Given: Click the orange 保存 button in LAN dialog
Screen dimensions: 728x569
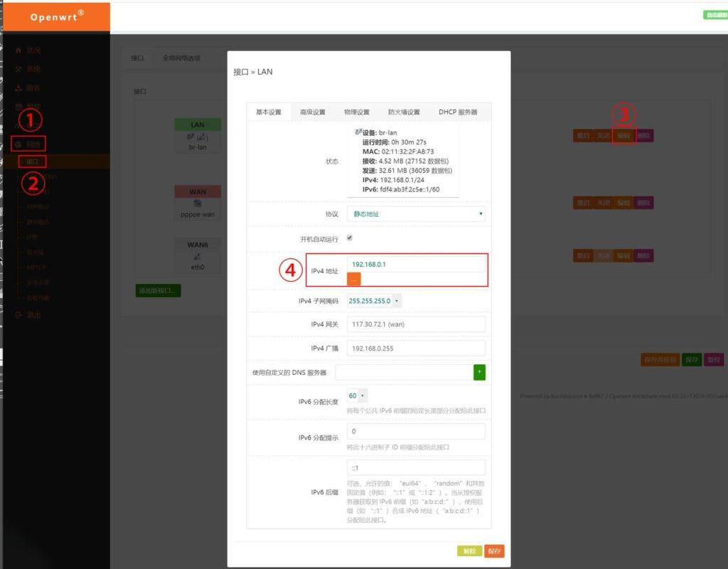Looking at the screenshot, I should pos(494,551).
